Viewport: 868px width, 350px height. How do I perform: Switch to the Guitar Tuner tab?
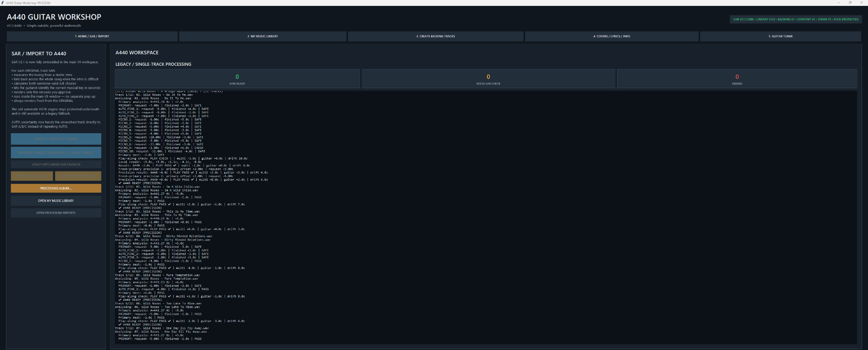(x=780, y=36)
